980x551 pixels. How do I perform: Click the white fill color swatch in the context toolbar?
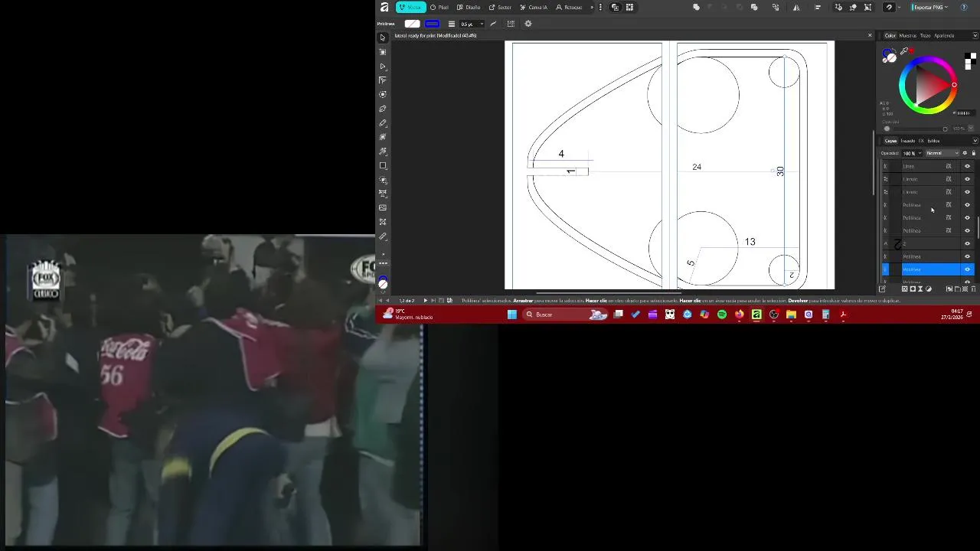[x=412, y=24]
